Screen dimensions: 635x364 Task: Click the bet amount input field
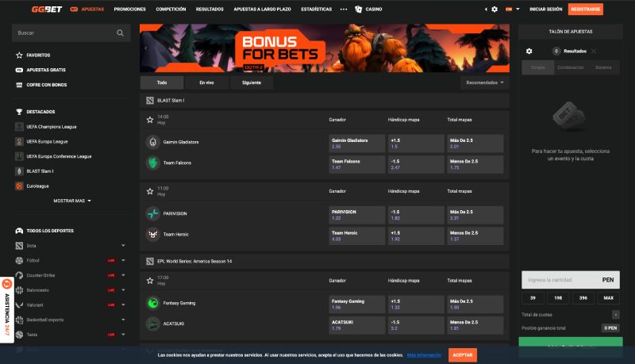tap(571, 280)
